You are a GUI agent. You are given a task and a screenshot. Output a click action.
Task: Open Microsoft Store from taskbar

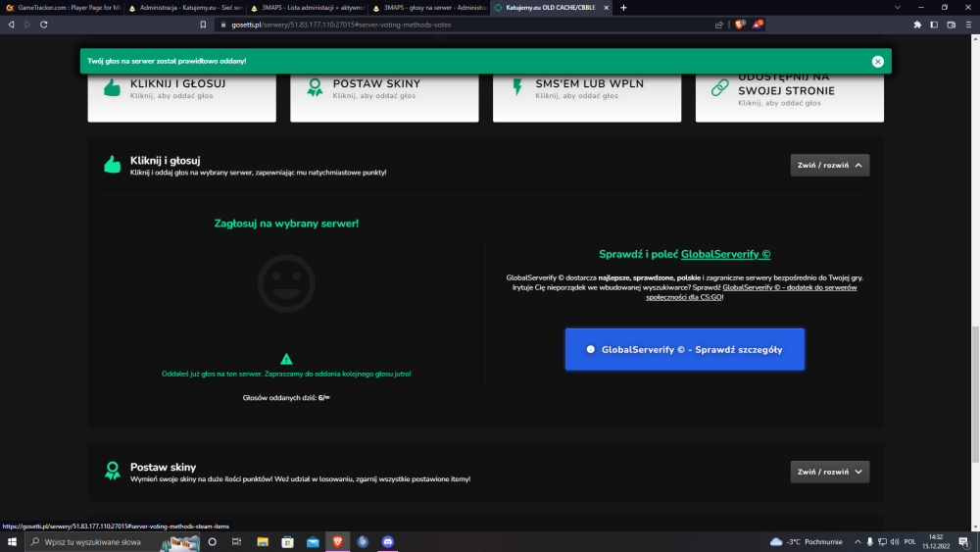pyautogui.click(x=287, y=541)
